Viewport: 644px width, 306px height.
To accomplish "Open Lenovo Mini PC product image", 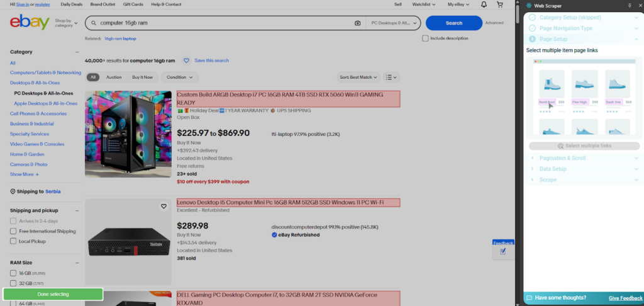I will [x=128, y=242].
